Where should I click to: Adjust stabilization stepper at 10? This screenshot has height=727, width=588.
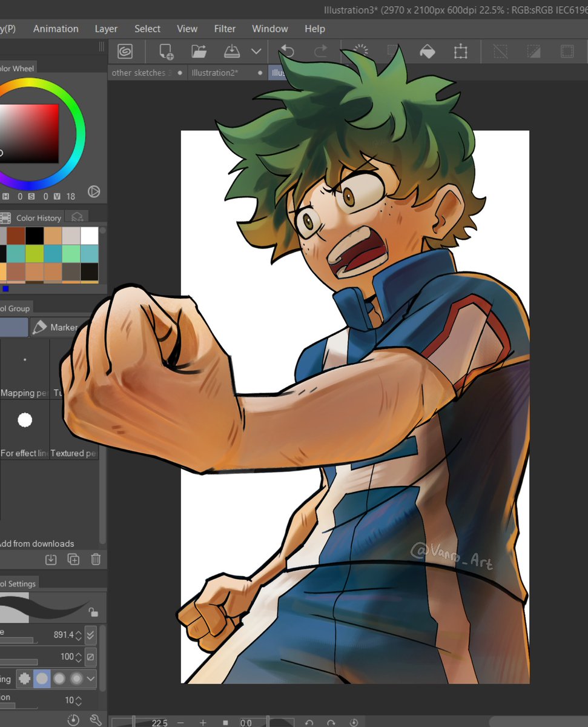[x=79, y=700]
